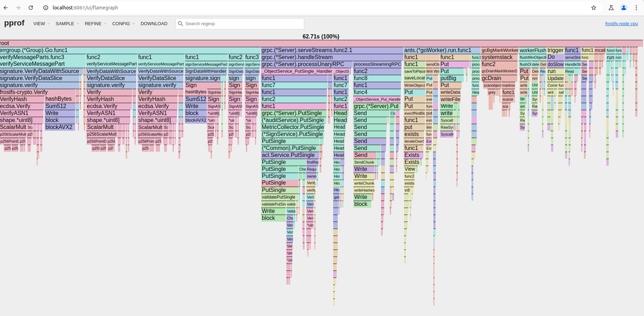Go back with the browser back arrow

pyautogui.click(x=6, y=8)
